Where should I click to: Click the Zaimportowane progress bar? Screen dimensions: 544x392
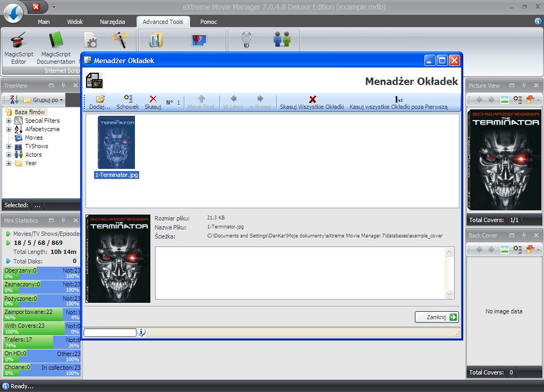(x=42, y=314)
